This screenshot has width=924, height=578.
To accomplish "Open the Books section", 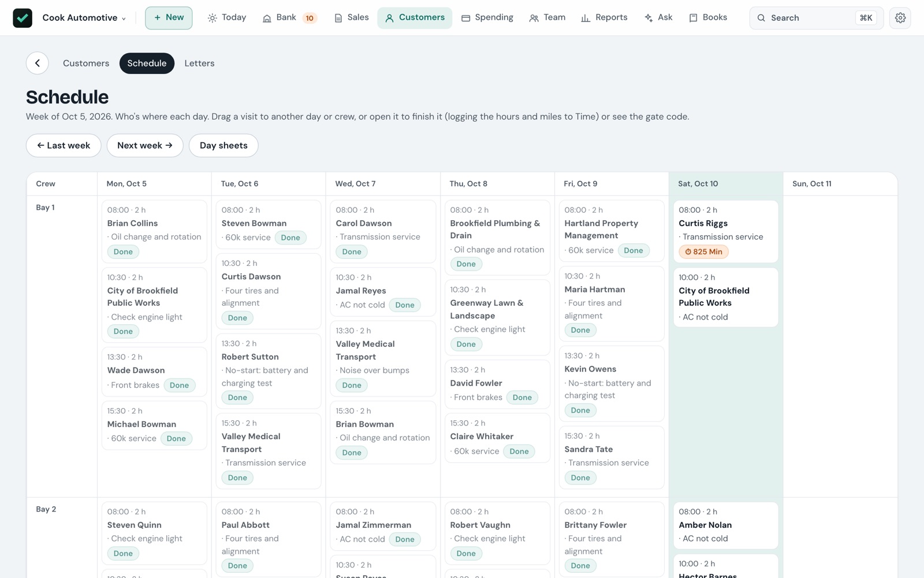I will click(x=708, y=18).
